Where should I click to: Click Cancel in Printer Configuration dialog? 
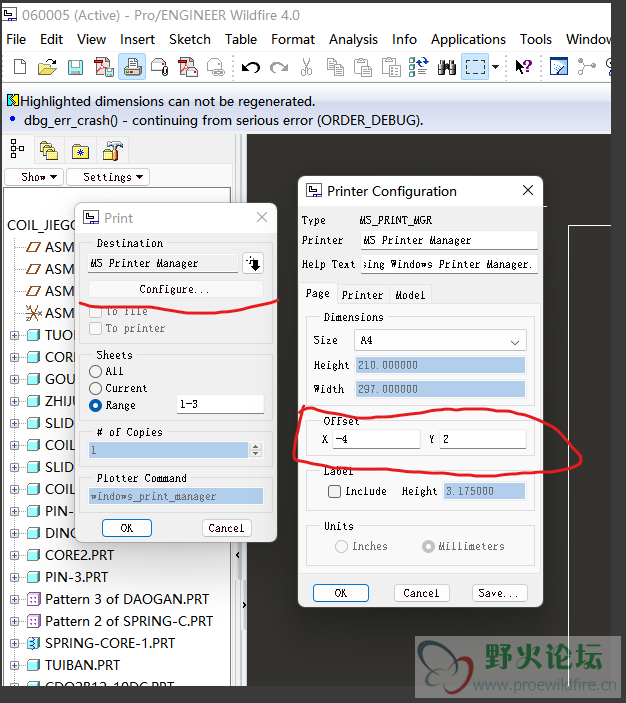point(422,593)
